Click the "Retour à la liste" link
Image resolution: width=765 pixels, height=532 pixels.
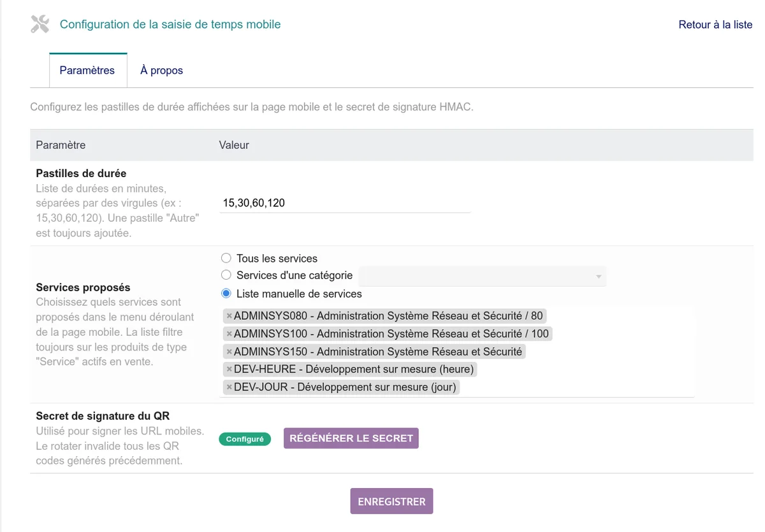(715, 25)
